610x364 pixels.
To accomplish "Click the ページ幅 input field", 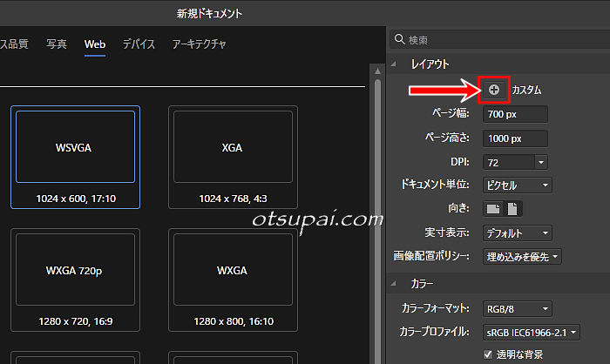I will (x=516, y=115).
